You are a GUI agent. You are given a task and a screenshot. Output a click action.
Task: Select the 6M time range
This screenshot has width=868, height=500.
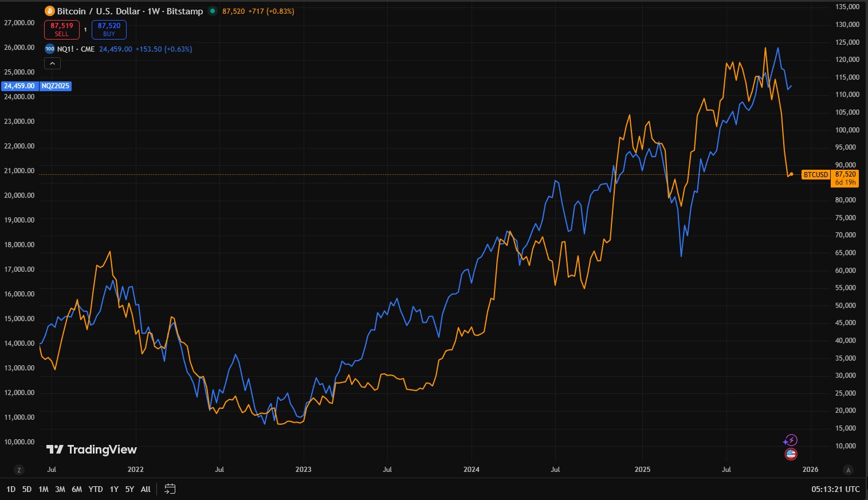tap(77, 489)
